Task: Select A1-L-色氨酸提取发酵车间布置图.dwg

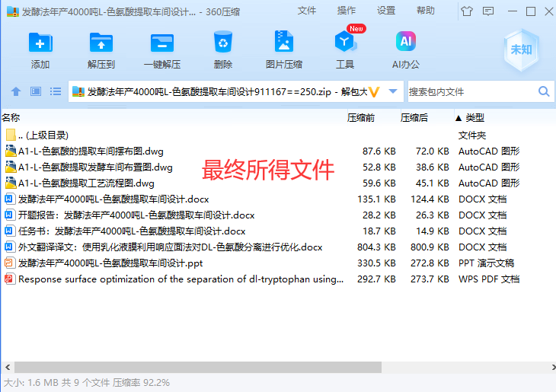Action: click(95, 167)
